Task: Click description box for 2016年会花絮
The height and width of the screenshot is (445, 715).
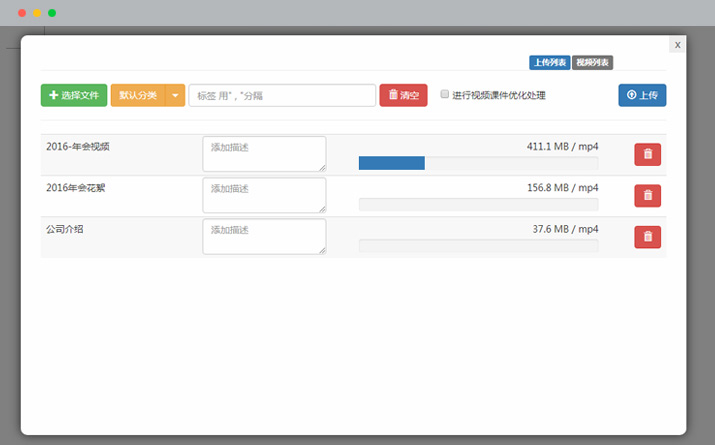Action: click(264, 195)
